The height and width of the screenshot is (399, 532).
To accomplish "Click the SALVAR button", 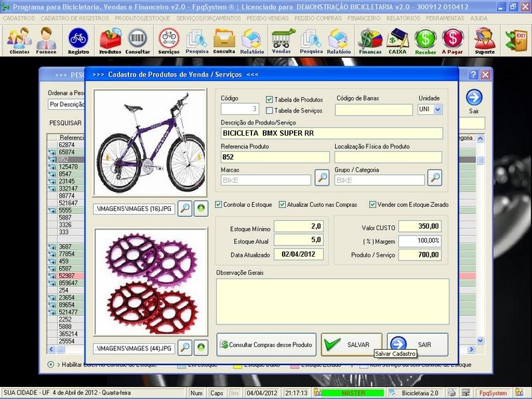I will [x=352, y=344].
